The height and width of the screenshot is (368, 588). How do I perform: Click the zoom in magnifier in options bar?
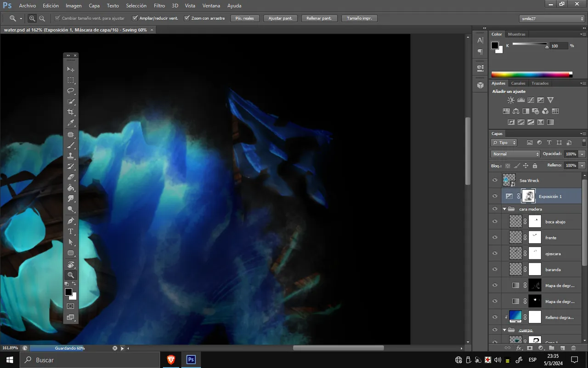[32, 18]
